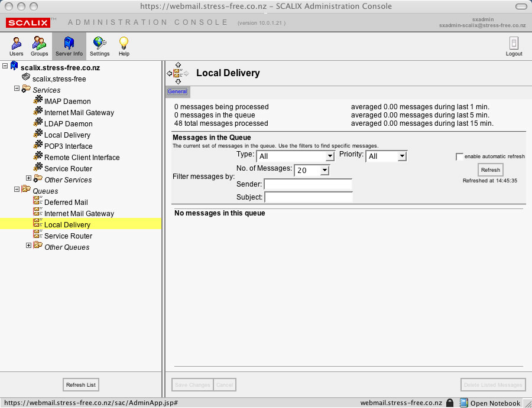The height and width of the screenshot is (408, 532).
Task: Open the Users section icon
Action: (x=16, y=43)
